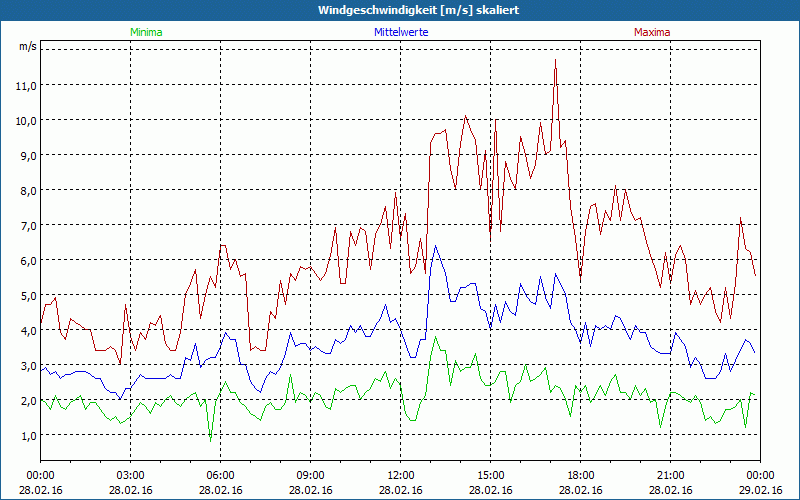Click the 11,0 y-axis value
This screenshot has width=800, height=500.
click(x=26, y=85)
